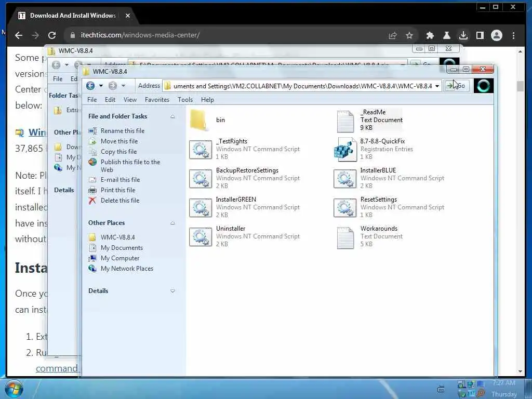Open the Tools menu
The image size is (532, 399).
(185, 100)
